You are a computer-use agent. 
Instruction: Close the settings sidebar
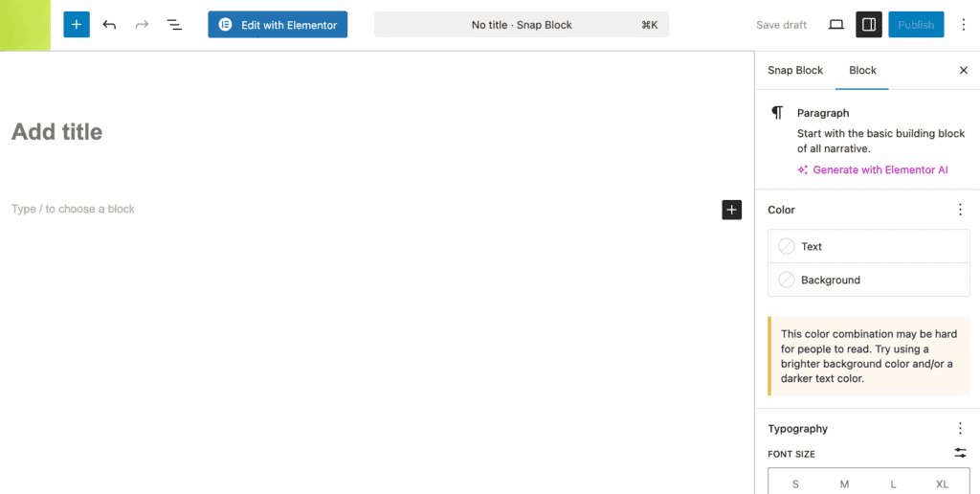click(963, 71)
